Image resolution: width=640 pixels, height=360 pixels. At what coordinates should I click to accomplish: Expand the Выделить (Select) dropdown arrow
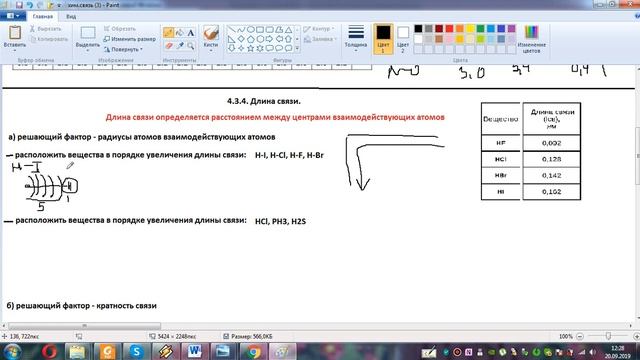click(x=87, y=50)
